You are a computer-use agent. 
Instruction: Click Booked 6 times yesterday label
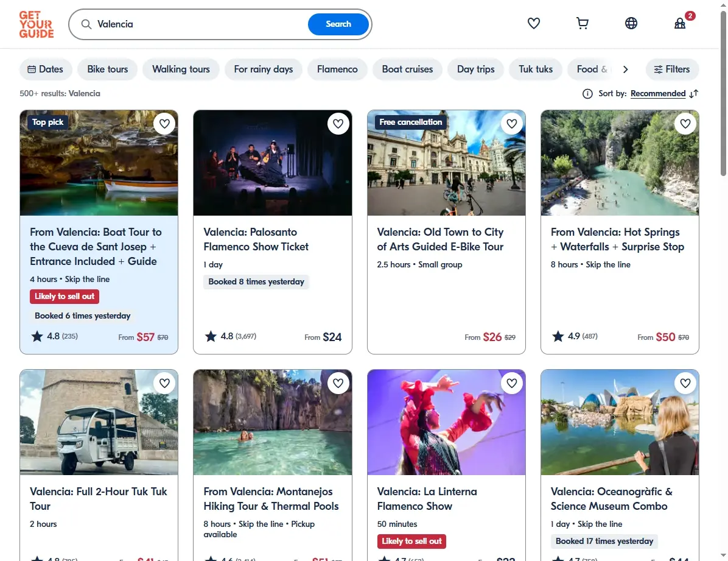(83, 316)
